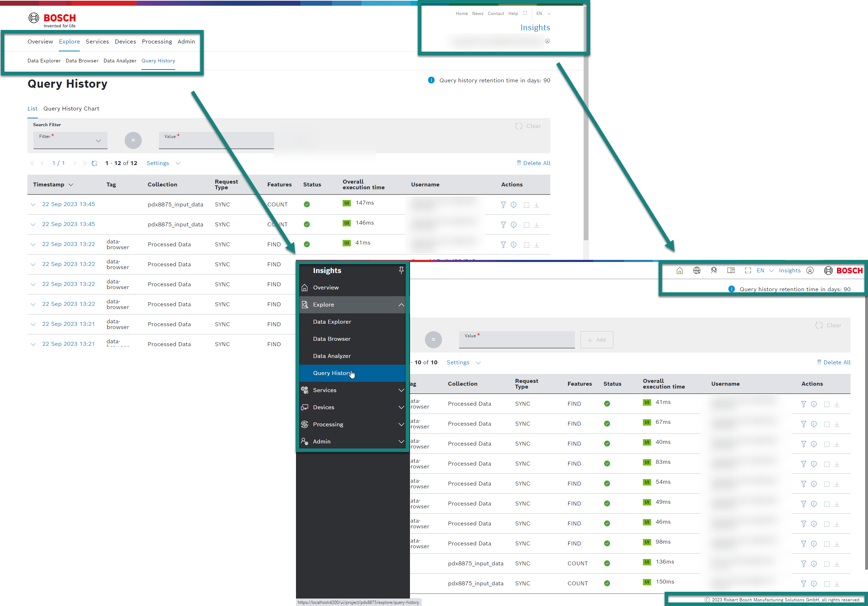Viewport: 868px width, 606px height.
Task: Open the Filter dropdown in Search Filter
Action: coord(70,140)
